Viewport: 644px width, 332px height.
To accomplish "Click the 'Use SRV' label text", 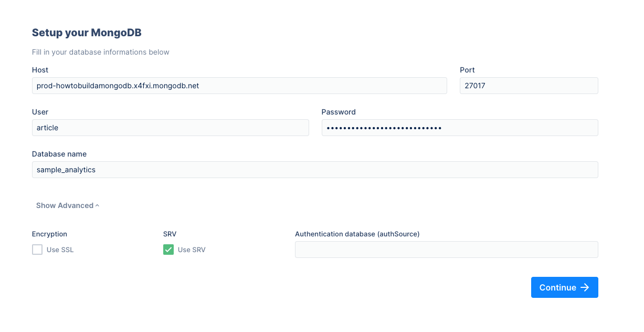I will [x=192, y=250].
